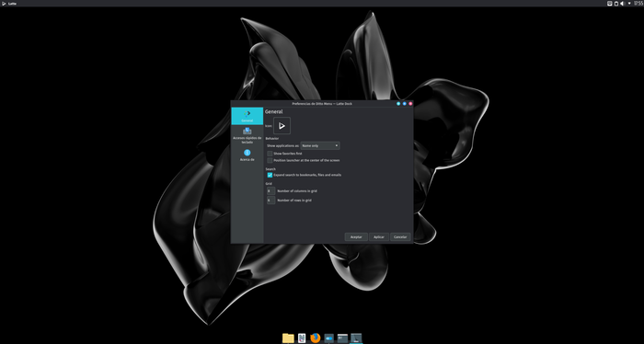Select the highlighted active task in dock
Screen dimensions: 644x344
[356, 338]
